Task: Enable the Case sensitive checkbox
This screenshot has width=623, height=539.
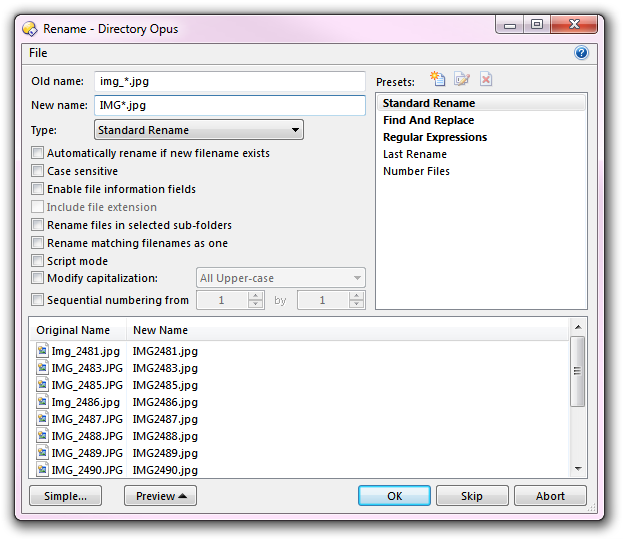Action: click(x=38, y=171)
